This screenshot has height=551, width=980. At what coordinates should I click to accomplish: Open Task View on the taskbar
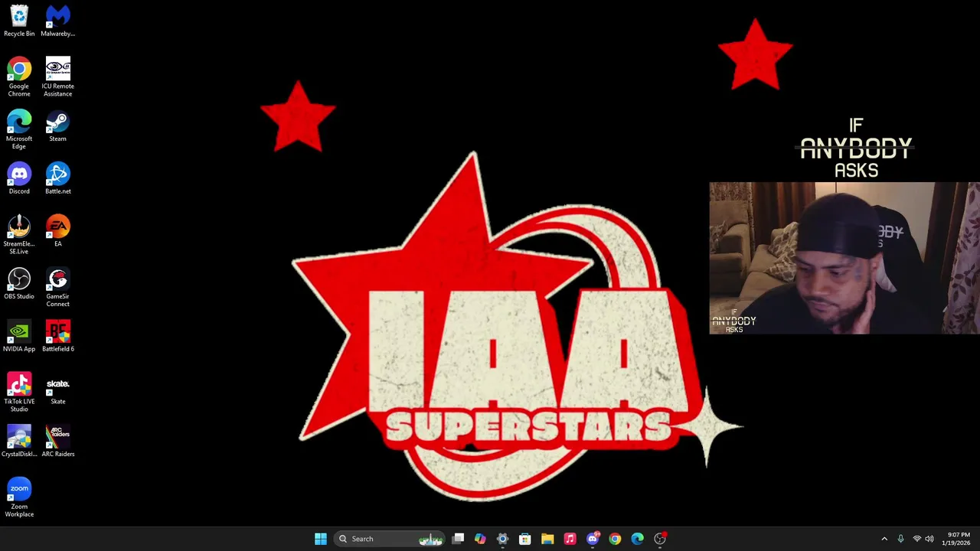[x=458, y=539]
